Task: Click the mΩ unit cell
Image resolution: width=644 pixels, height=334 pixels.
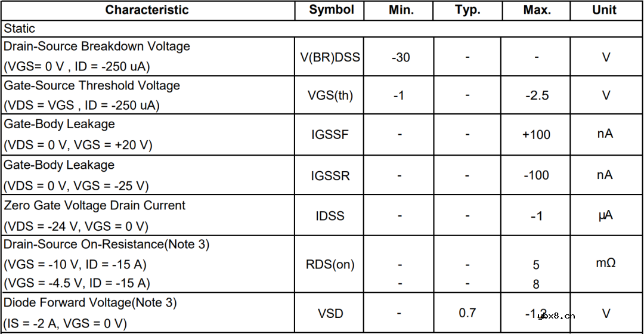Action: pyautogui.click(x=606, y=263)
